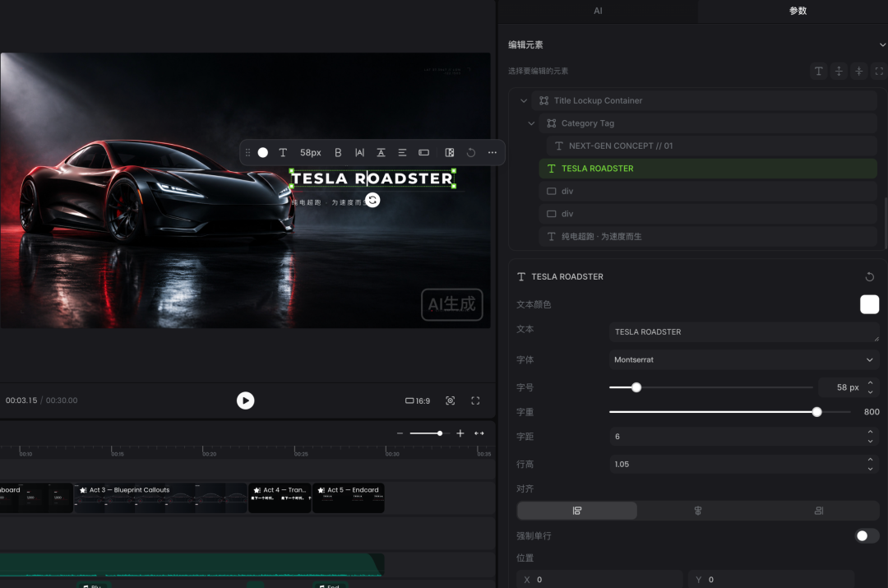Collapse the 编辑元素 section
This screenshot has height=588, width=888.
pos(882,44)
